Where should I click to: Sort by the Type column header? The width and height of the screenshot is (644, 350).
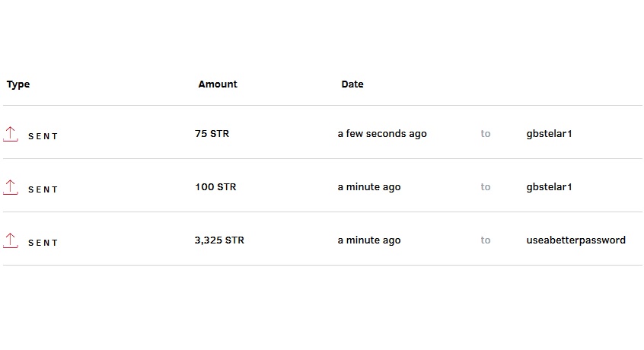(18, 84)
